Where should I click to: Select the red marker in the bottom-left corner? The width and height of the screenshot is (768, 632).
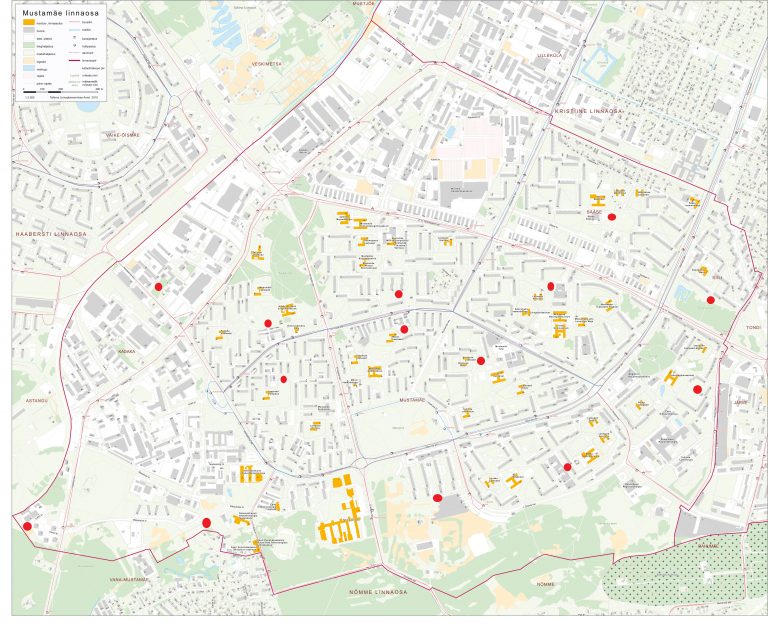point(25,524)
